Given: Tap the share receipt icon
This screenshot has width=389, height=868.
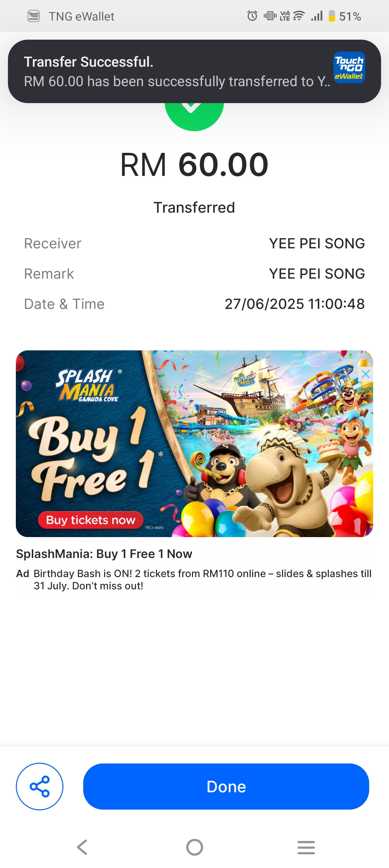Looking at the screenshot, I should 40,786.
